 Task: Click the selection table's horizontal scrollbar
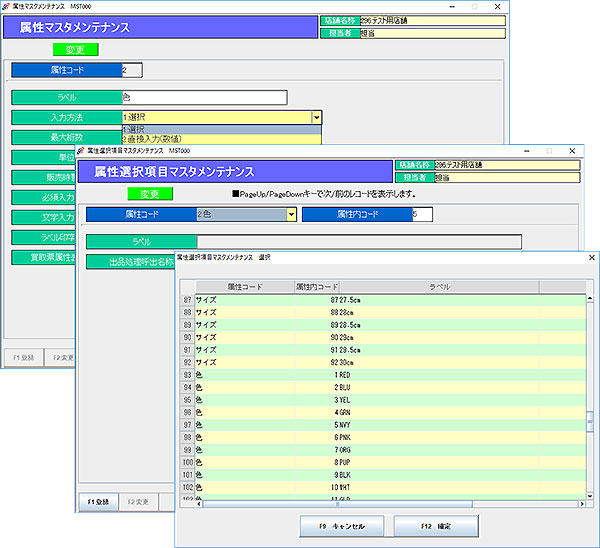coord(390,503)
